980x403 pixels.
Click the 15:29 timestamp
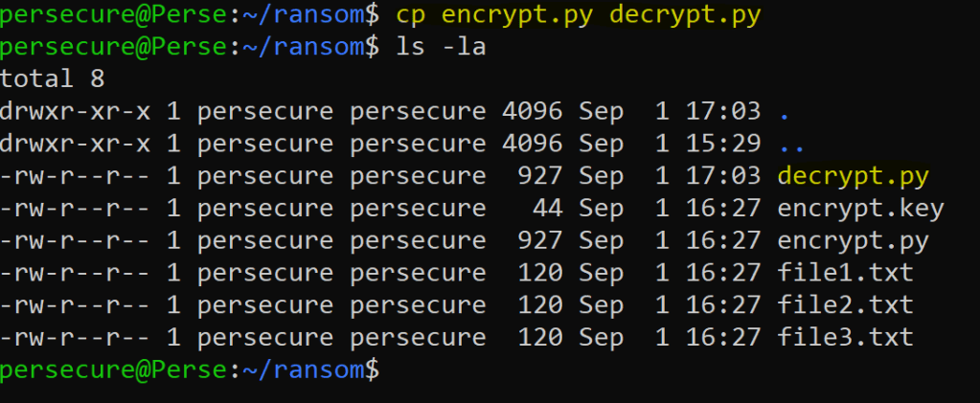723,145
